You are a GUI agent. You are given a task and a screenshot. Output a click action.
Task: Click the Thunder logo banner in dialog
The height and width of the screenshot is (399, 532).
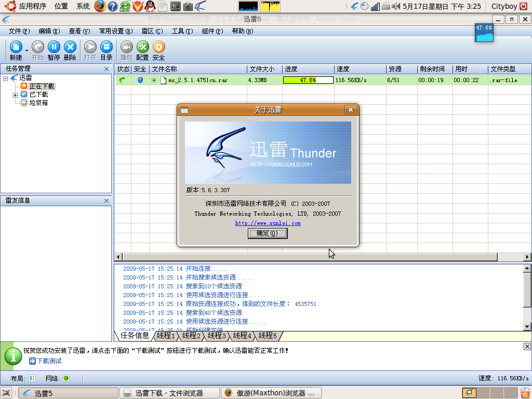[268, 153]
